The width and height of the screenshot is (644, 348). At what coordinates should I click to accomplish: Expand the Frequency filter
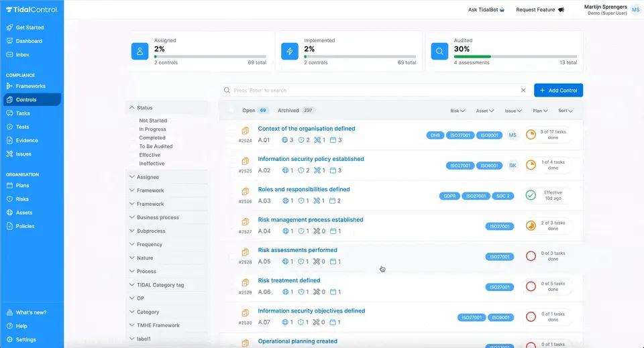(x=167, y=244)
